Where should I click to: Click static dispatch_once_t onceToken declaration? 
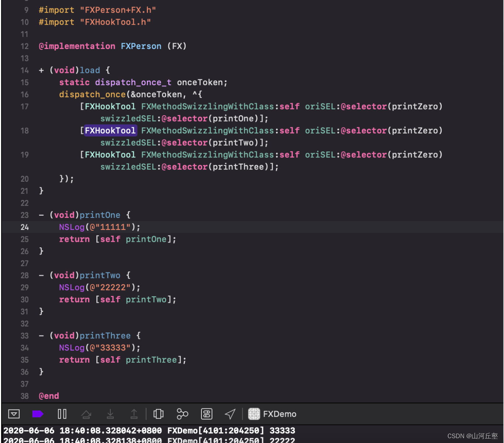(x=143, y=82)
